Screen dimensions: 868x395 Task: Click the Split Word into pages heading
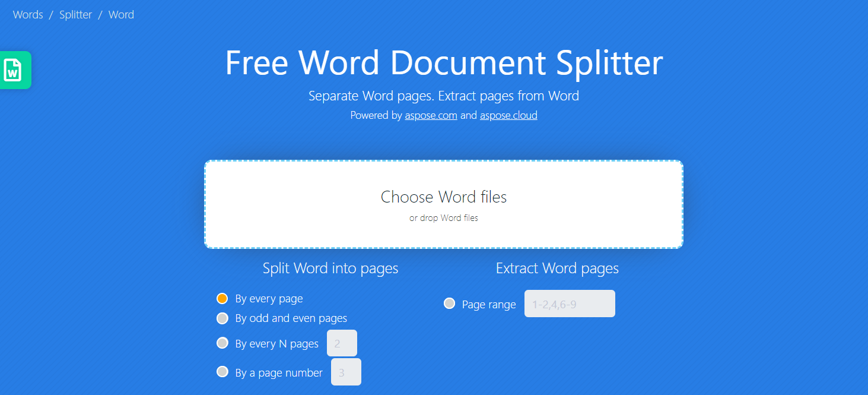click(x=330, y=268)
